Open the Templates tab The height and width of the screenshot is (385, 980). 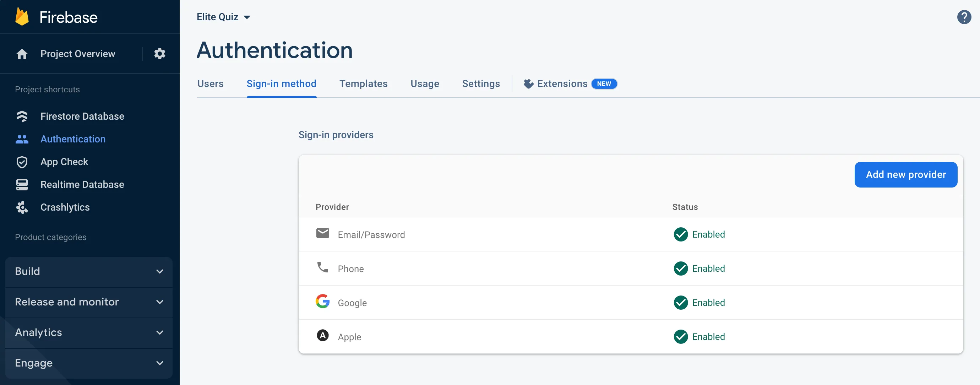tap(363, 84)
